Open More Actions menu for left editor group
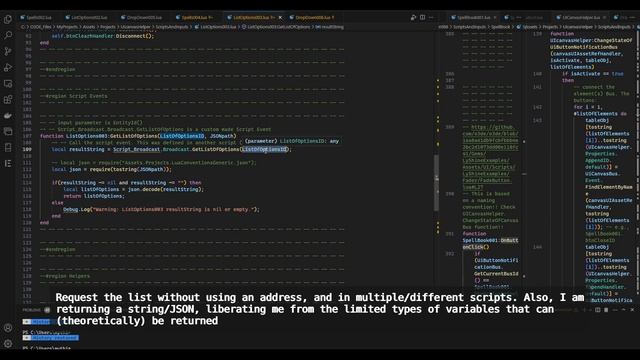Viewport: 640px width, 360px height. [431, 18]
